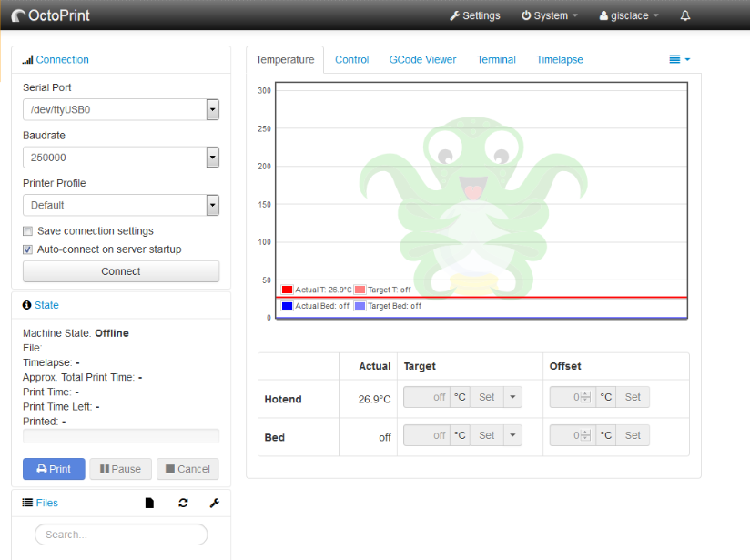This screenshot has width=750, height=560.
Task: Select the Temperature tab
Action: point(285,59)
